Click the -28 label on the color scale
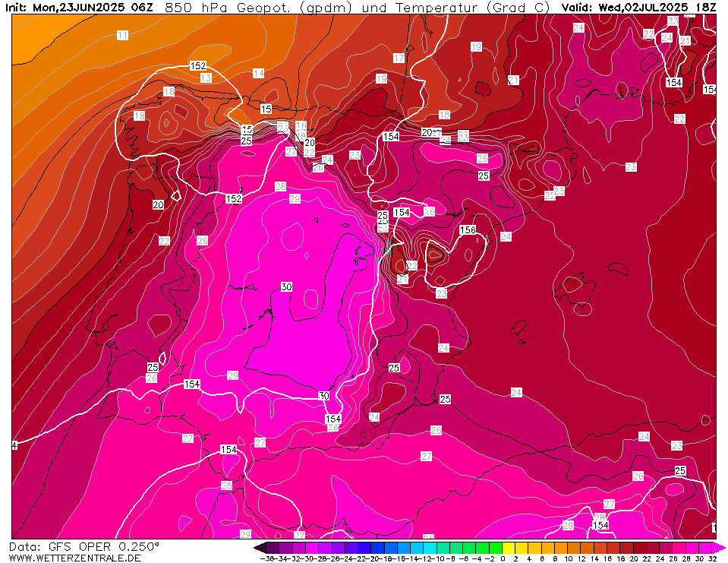The width and height of the screenshot is (728, 563). (319, 558)
